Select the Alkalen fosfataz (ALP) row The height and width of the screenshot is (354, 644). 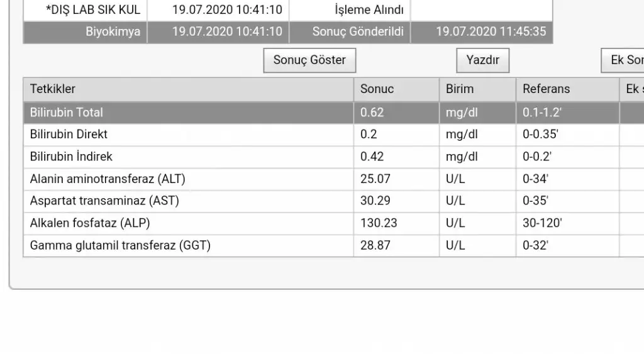(333, 223)
